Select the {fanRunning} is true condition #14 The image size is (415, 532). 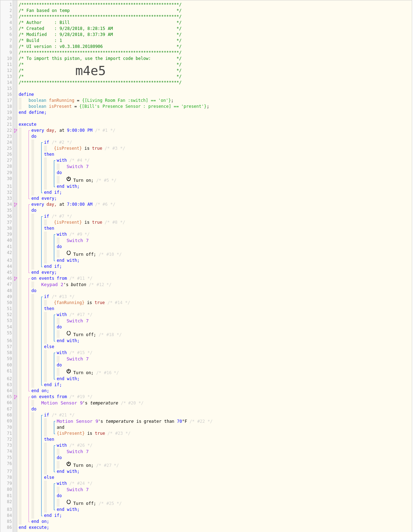pos(79,303)
